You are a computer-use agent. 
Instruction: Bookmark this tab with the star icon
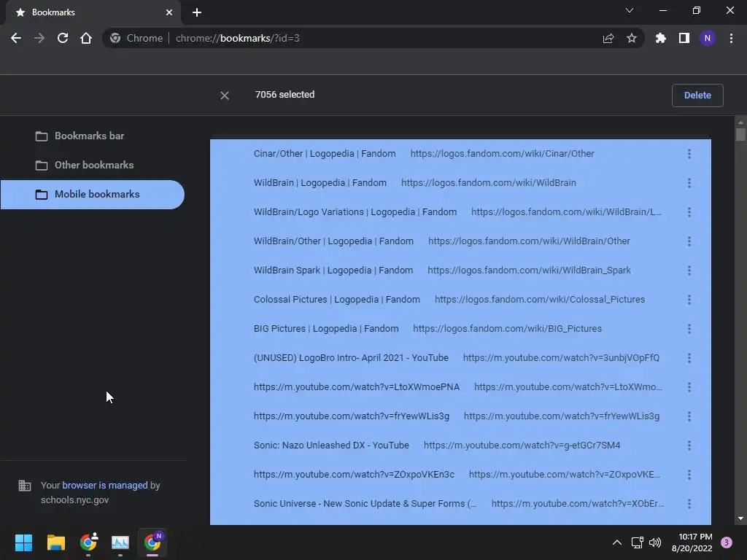632,38
